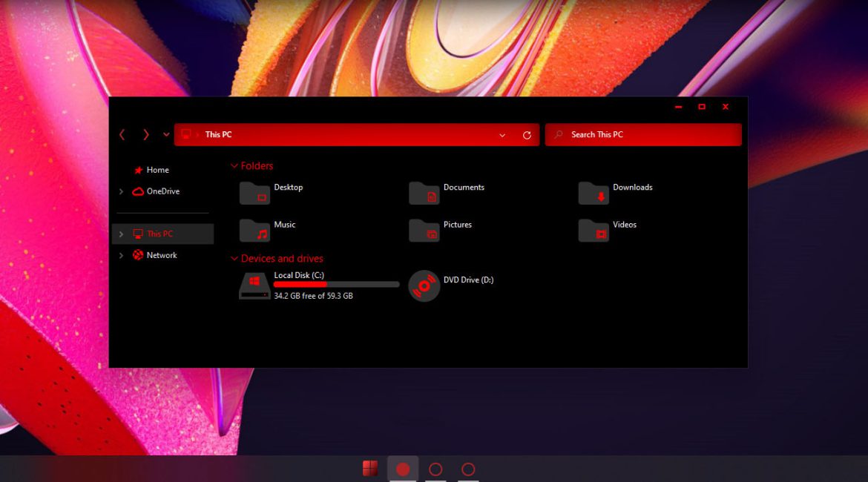Click the third circle taskbar icon
Image resolution: width=868 pixels, height=482 pixels.
click(468, 469)
